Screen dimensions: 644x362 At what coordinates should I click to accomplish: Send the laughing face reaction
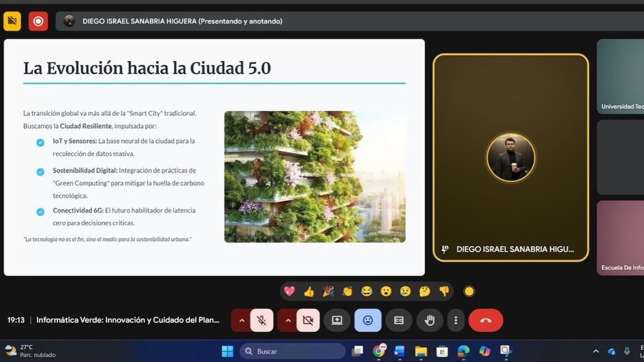367,291
